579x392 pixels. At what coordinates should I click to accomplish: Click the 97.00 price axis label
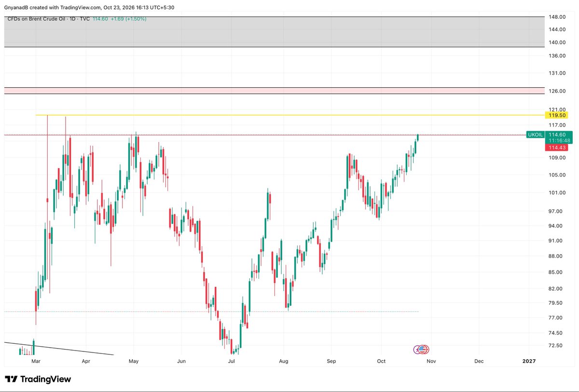[x=556, y=212]
